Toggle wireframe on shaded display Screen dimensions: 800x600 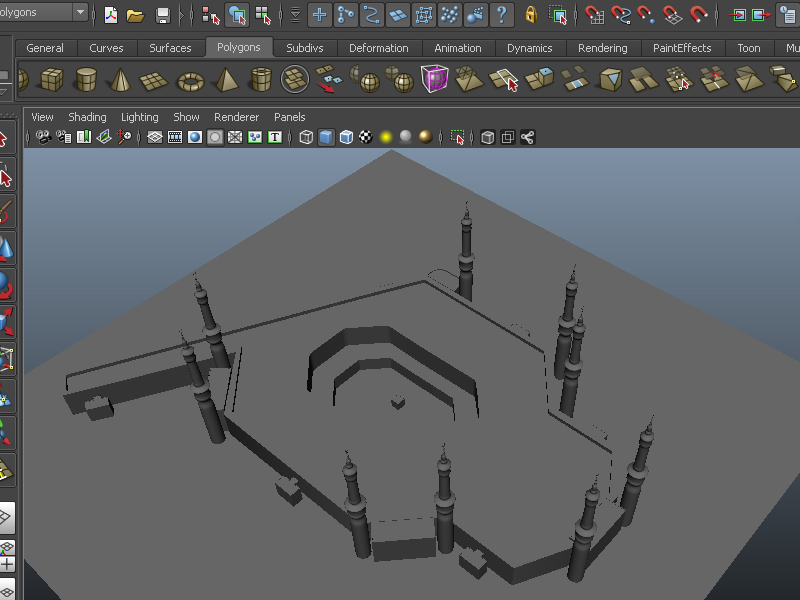coord(346,137)
